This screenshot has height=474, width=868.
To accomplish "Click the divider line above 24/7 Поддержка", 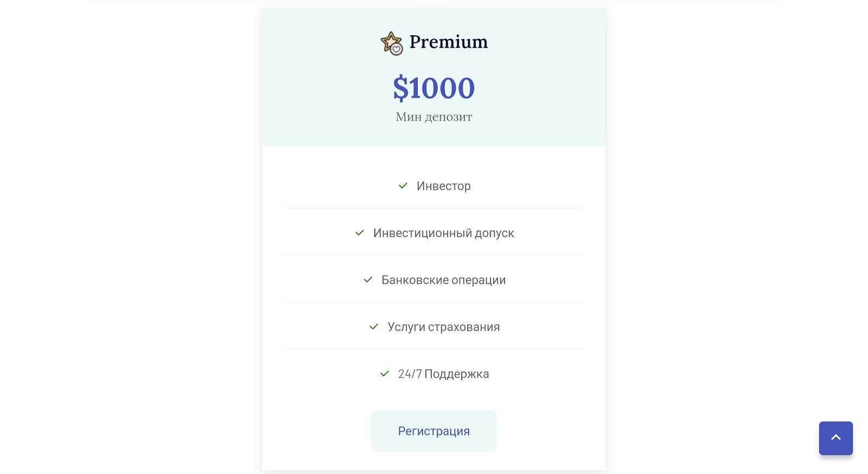I will coord(434,349).
